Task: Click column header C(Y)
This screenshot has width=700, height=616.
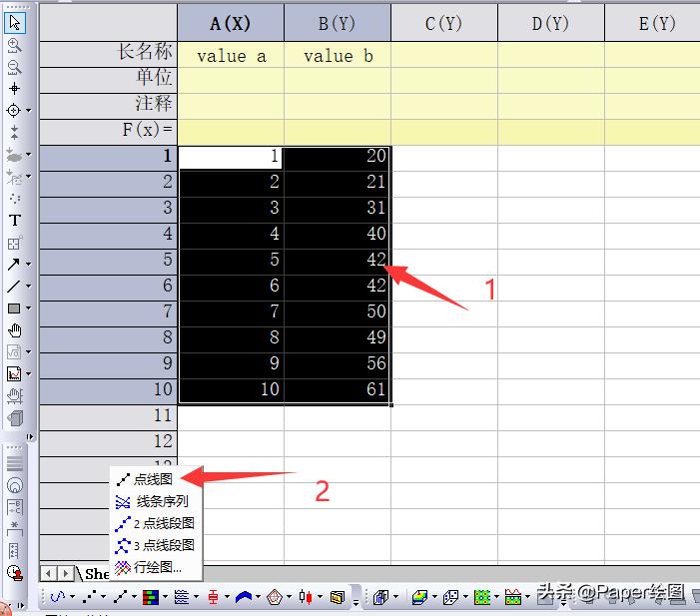Action: 443,23
